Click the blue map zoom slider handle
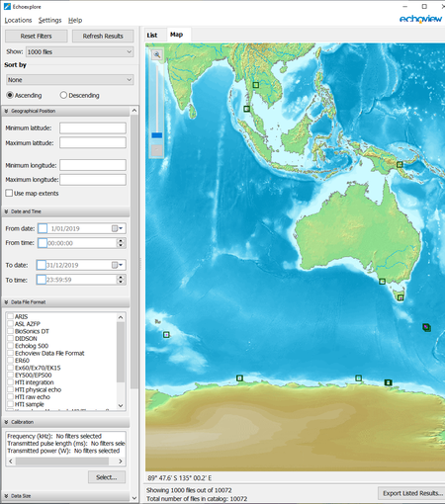 click(157, 135)
